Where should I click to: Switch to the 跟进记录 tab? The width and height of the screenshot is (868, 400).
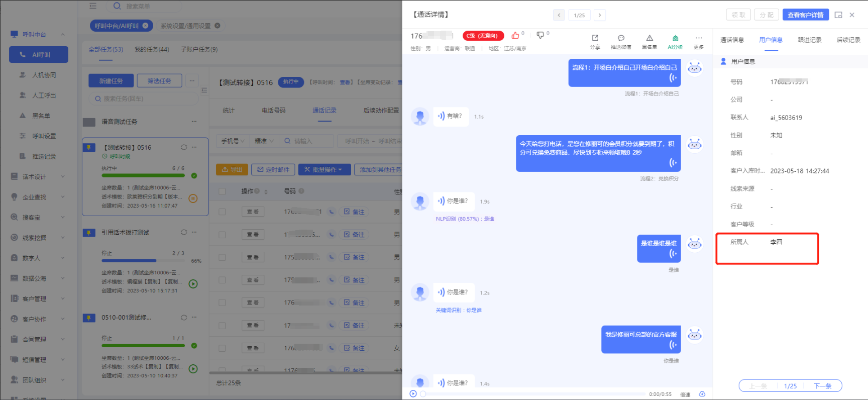click(x=809, y=40)
